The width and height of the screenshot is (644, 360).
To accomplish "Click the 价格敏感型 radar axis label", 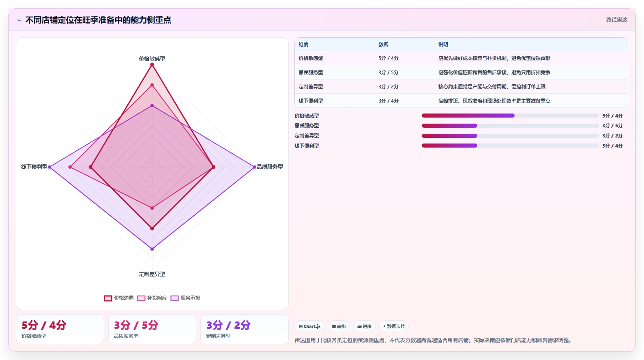I will [152, 59].
